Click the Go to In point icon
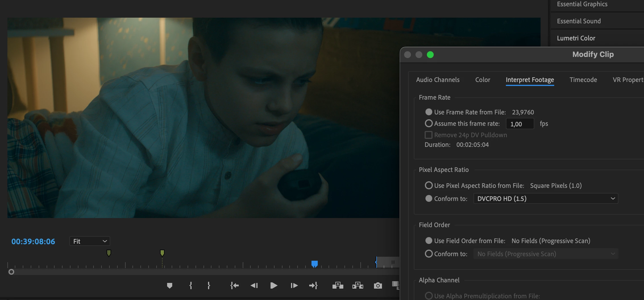The width and height of the screenshot is (644, 300). [x=234, y=285]
